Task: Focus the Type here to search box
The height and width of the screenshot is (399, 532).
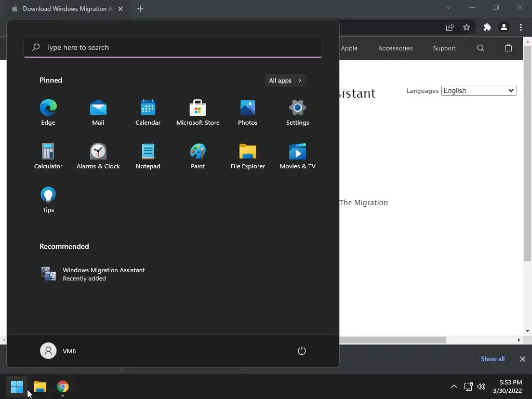Action: tap(173, 47)
